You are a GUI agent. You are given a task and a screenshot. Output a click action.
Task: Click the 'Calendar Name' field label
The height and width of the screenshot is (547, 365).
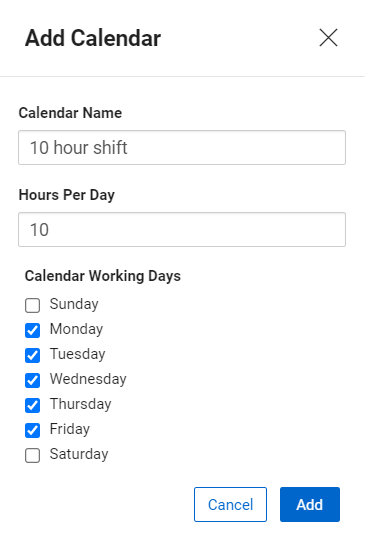click(70, 113)
